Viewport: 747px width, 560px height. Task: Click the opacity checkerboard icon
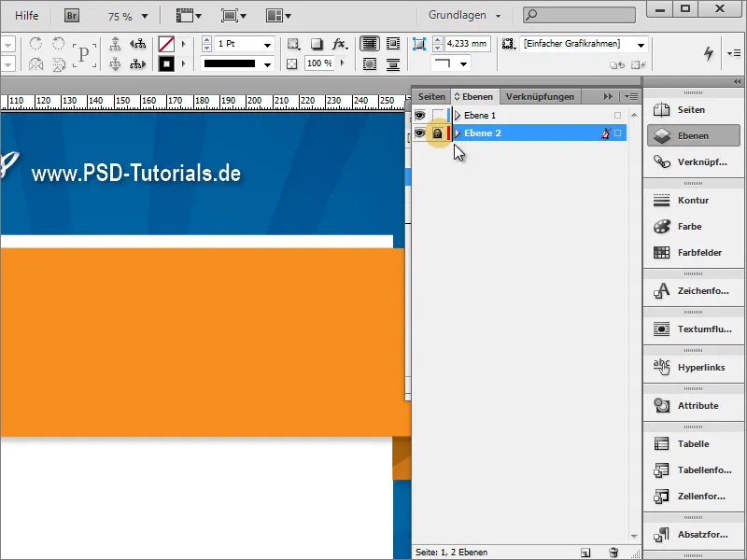tap(292, 63)
